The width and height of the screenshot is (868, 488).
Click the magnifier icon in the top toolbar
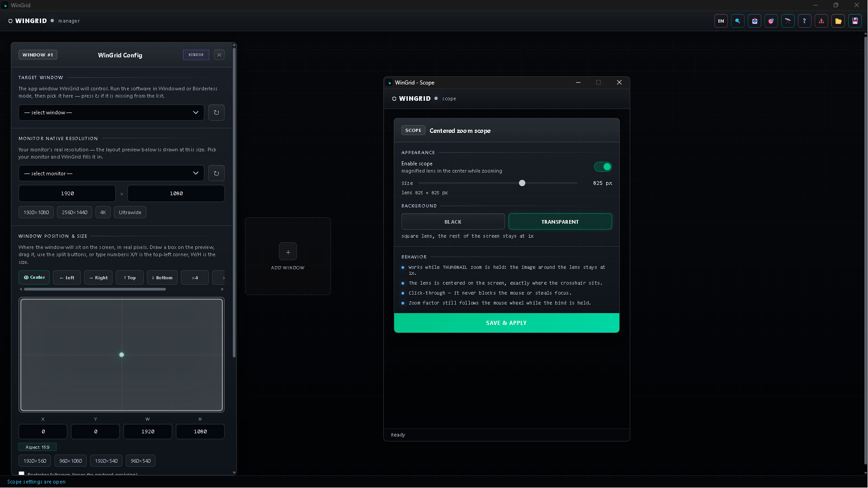pos(738,21)
